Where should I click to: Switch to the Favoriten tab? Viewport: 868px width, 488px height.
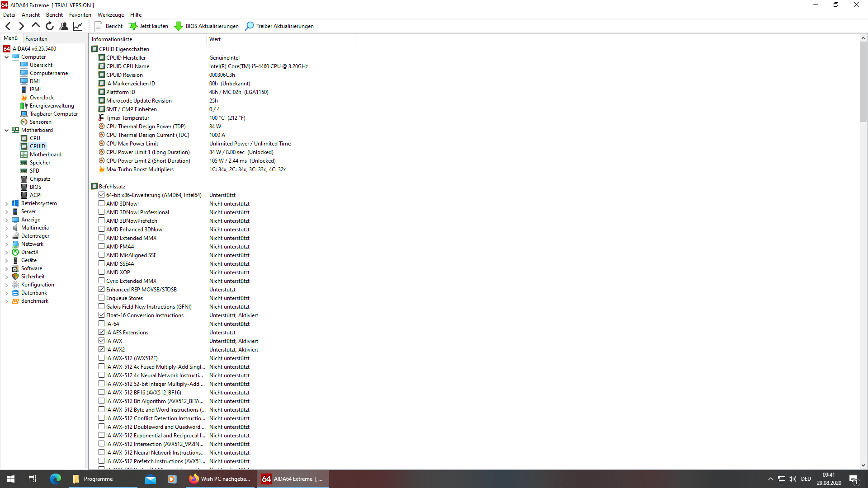pos(36,39)
